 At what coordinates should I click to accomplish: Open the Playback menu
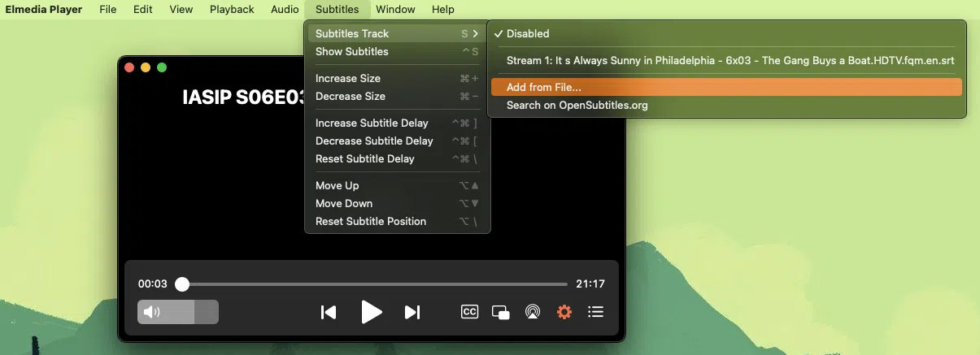point(232,10)
